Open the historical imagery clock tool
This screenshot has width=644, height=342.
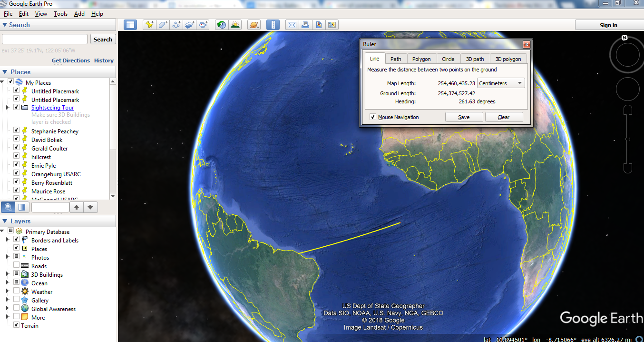(x=221, y=25)
